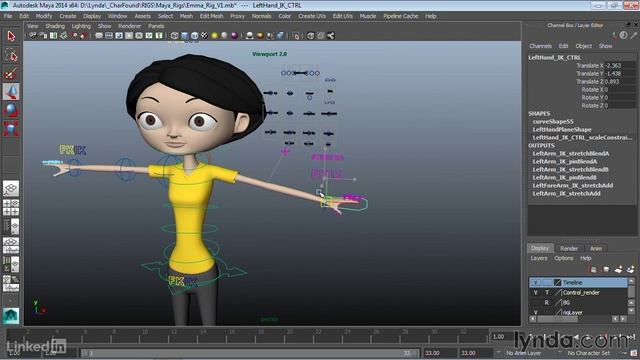640x360 pixels.
Task: Switch to the Anim layer tab
Action: [596, 248]
